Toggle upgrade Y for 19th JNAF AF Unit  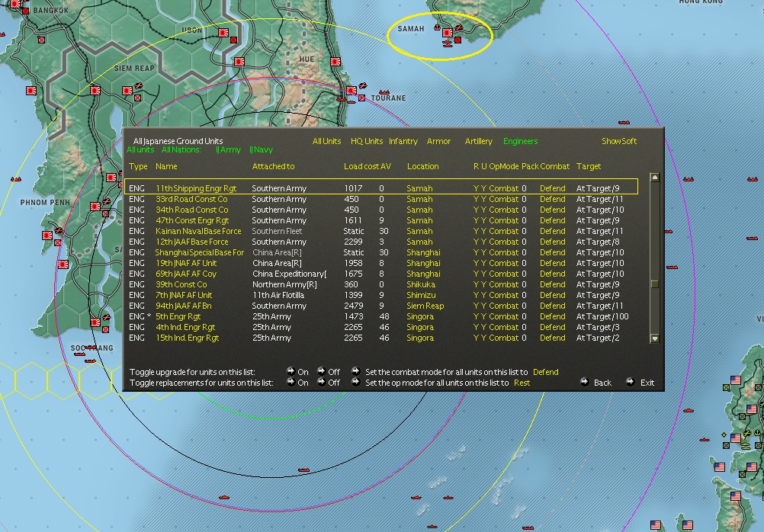pos(484,263)
